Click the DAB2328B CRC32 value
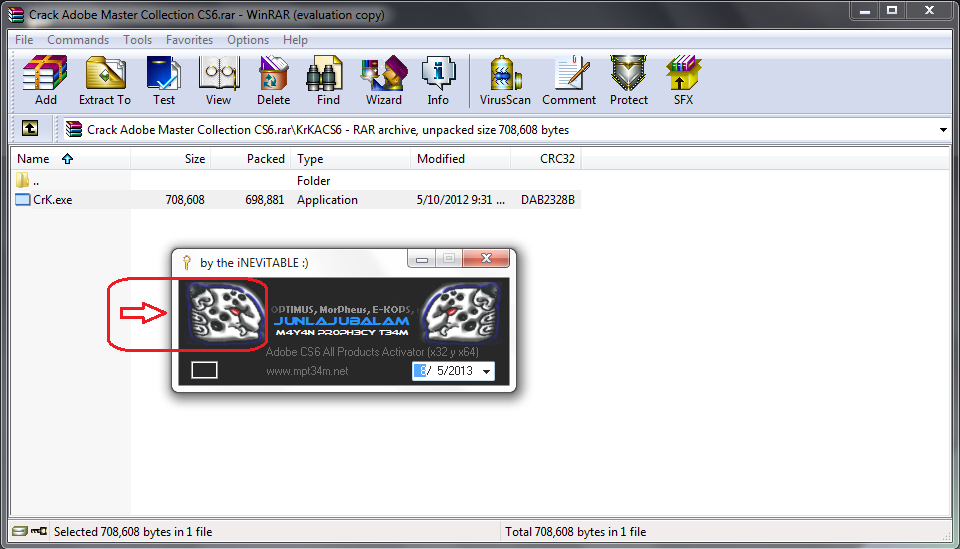 [x=548, y=200]
